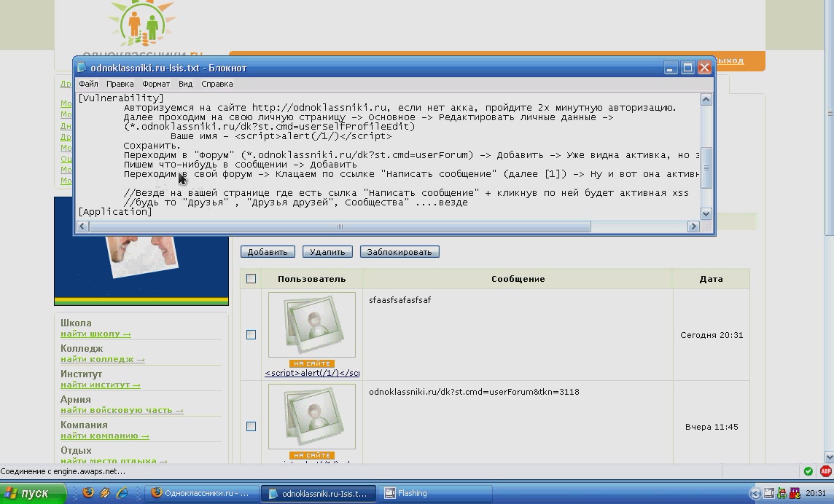Viewport: 834px width, 504px height.
Task: Click the Удалить button on the forum page
Action: click(x=327, y=252)
